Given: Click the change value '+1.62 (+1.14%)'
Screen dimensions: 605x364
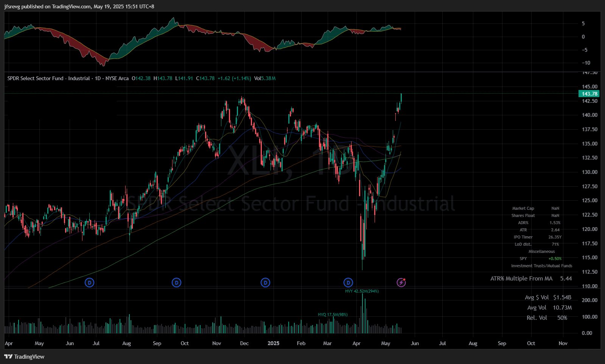Looking at the screenshot, I should (234, 79).
